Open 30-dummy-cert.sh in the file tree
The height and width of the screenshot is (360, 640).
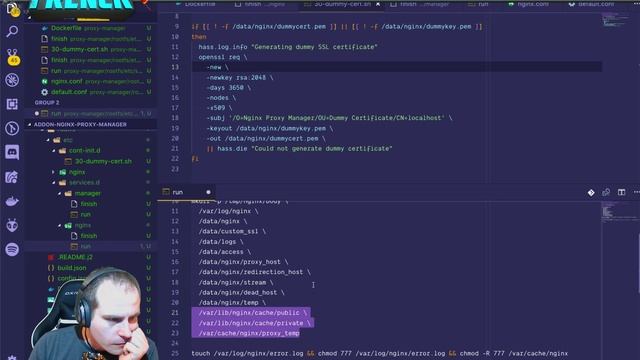coord(103,161)
